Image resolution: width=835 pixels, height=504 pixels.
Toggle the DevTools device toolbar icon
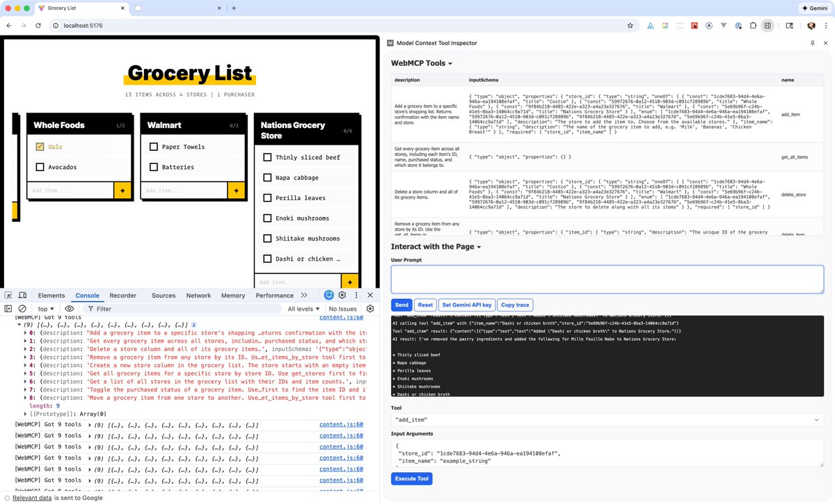(x=23, y=295)
